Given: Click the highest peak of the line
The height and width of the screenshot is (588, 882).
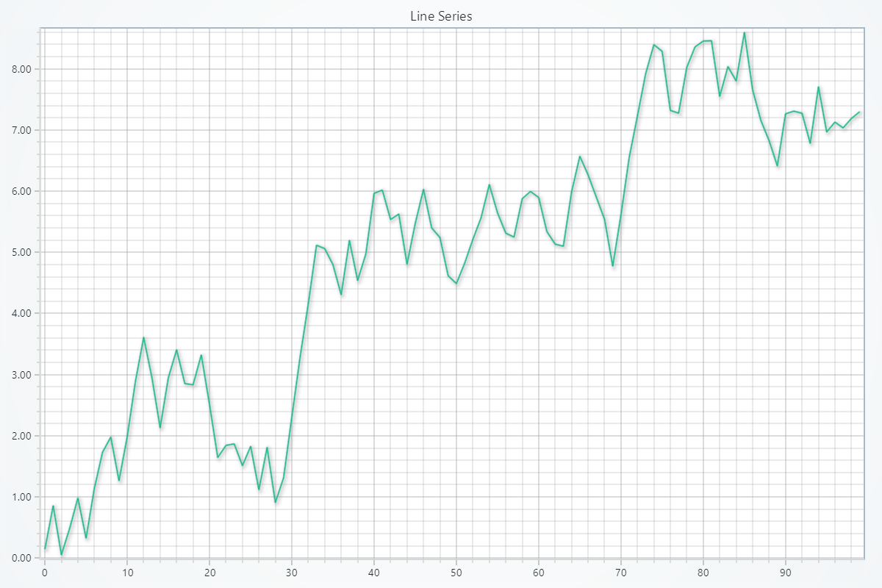Looking at the screenshot, I should click(x=745, y=33).
